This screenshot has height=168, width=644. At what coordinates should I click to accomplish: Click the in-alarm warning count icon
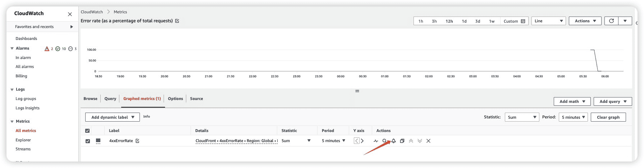(x=47, y=49)
